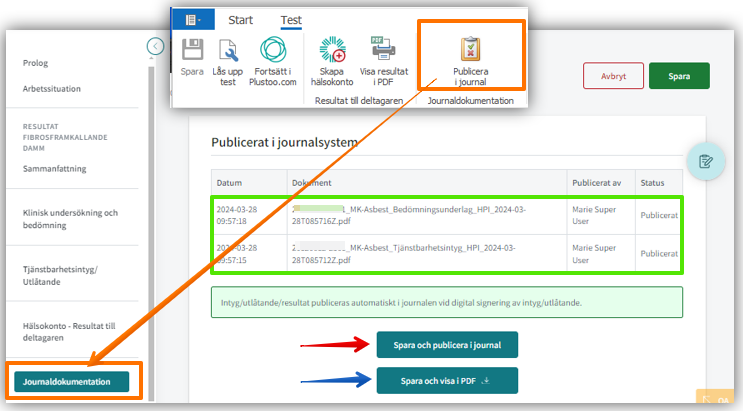
Task: Click Tjänstbarhetsintyg PDF document name
Action: (x=404, y=254)
